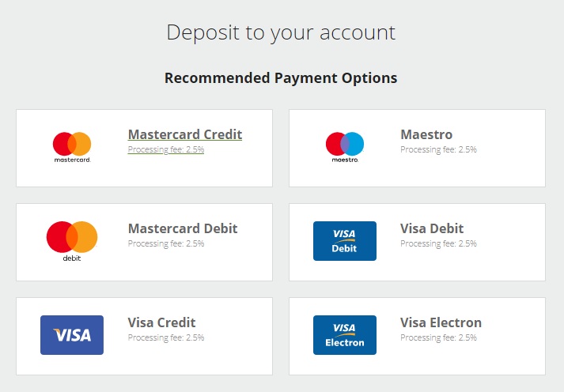Click the Visa Credit logo icon
Image resolution: width=564 pixels, height=392 pixels.
[72, 335]
